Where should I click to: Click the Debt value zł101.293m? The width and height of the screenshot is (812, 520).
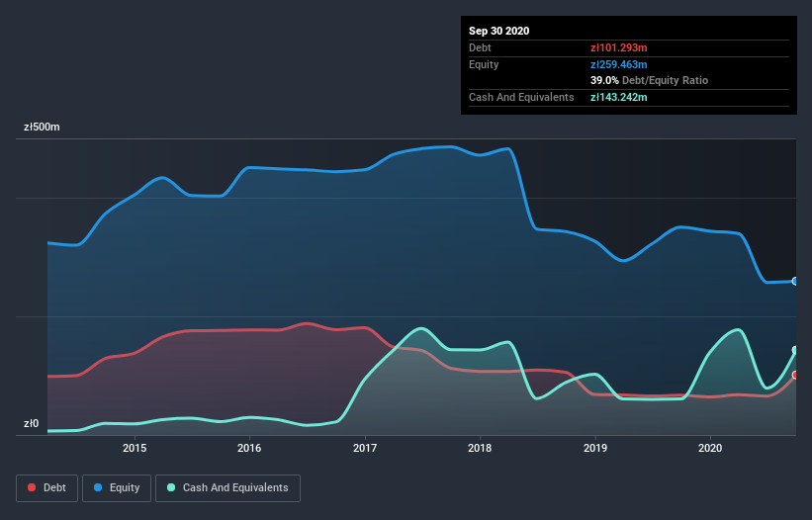pyautogui.click(x=619, y=47)
